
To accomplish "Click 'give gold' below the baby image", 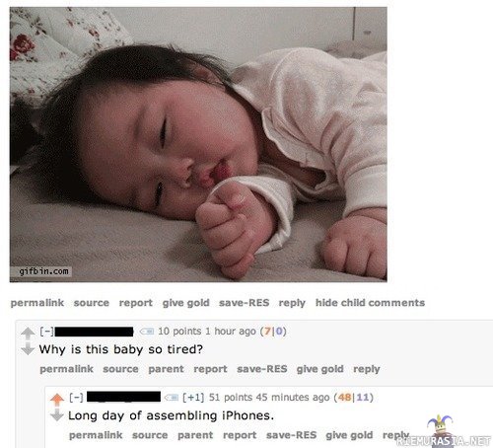I will [185, 303].
